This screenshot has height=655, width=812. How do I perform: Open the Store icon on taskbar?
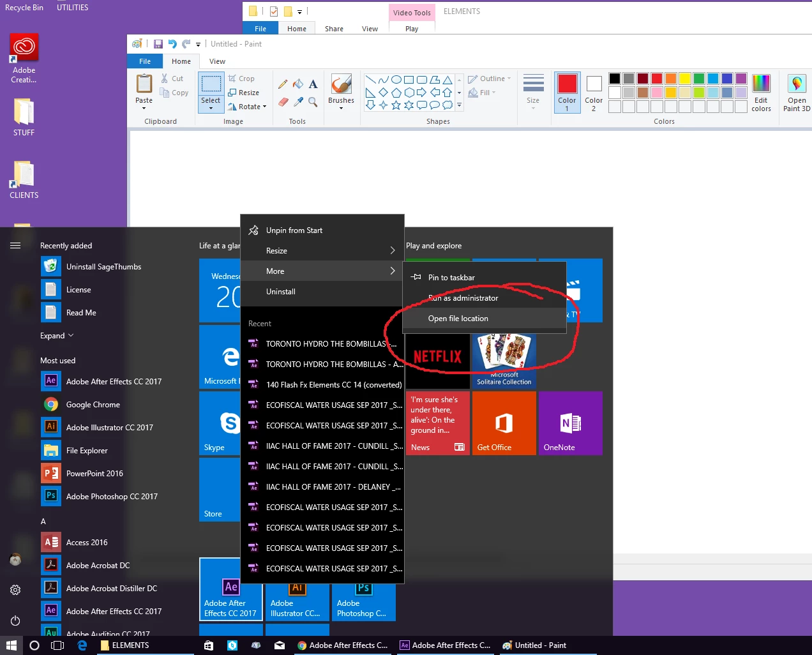point(209,645)
